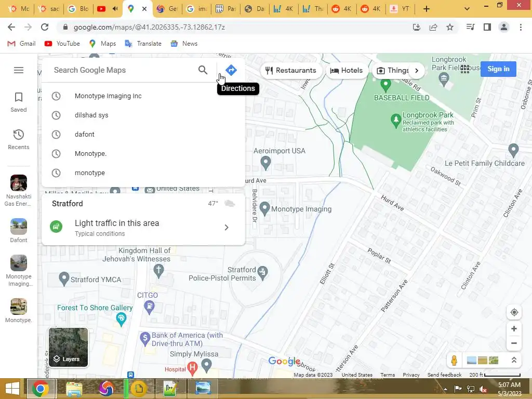The height and width of the screenshot is (399, 532).
Task: Open Recents in the sidebar
Action: [x=19, y=139]
